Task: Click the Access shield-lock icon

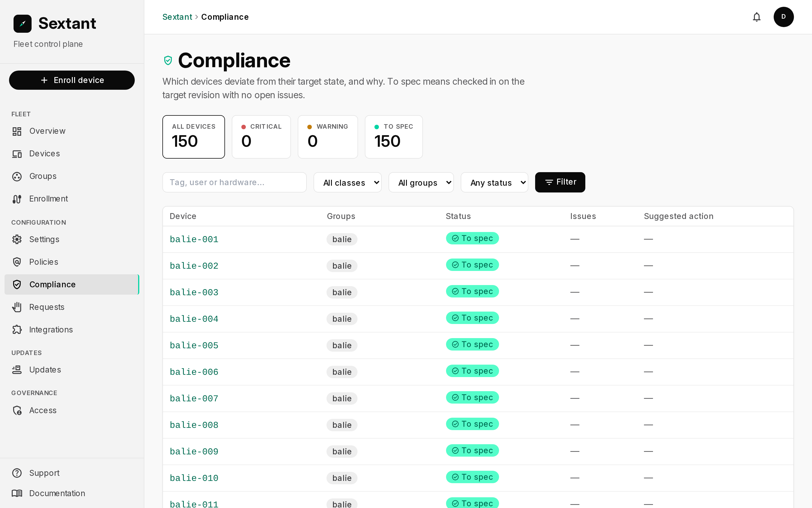Action: 17,410
